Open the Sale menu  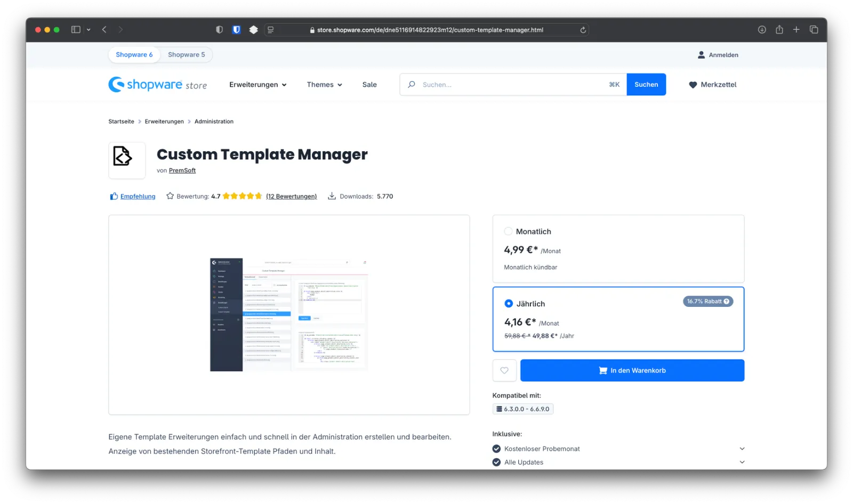coord(369,84)
